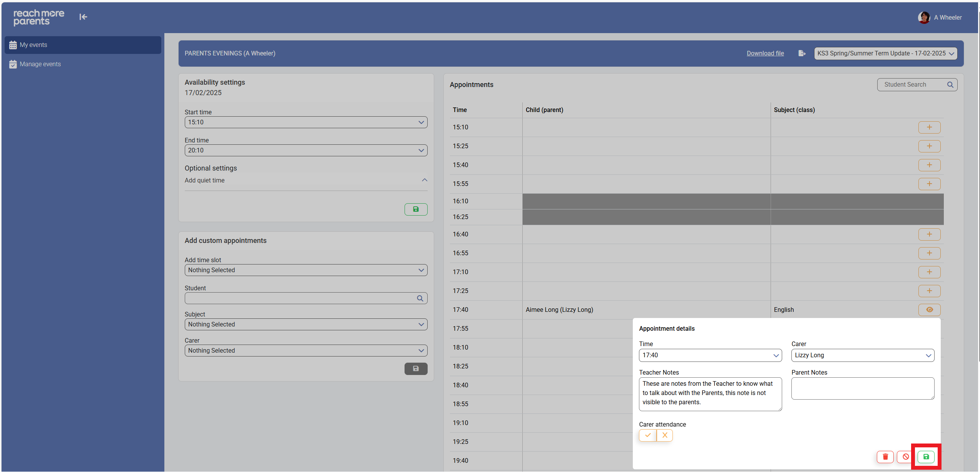Save availability settings with green save icon
The width and height of the screenshot is (980, 472).
click(x=416, y=209)
